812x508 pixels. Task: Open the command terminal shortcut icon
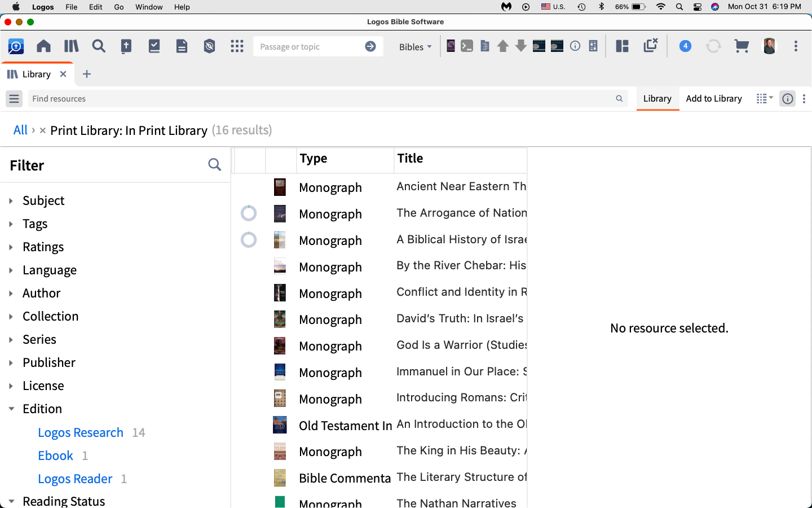click(467, 46)
